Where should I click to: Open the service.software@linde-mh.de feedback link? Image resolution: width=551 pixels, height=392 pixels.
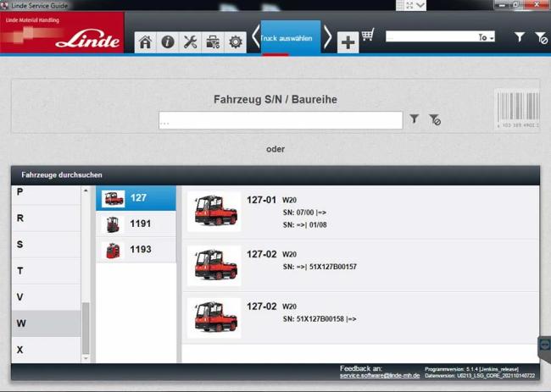[x=380, y=375]
